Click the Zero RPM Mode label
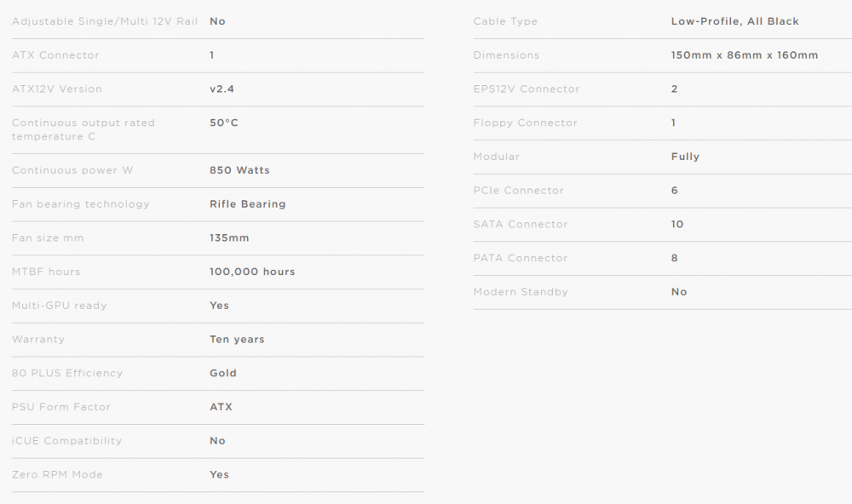Screen dimensions: 852x504 pyautogui.click(x=57, y=475)
